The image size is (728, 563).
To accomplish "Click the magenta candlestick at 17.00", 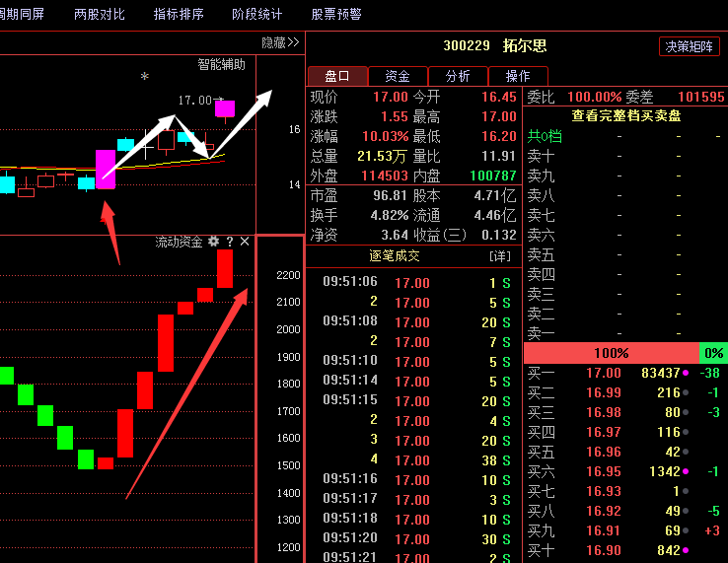I will [x=225, y=108].
